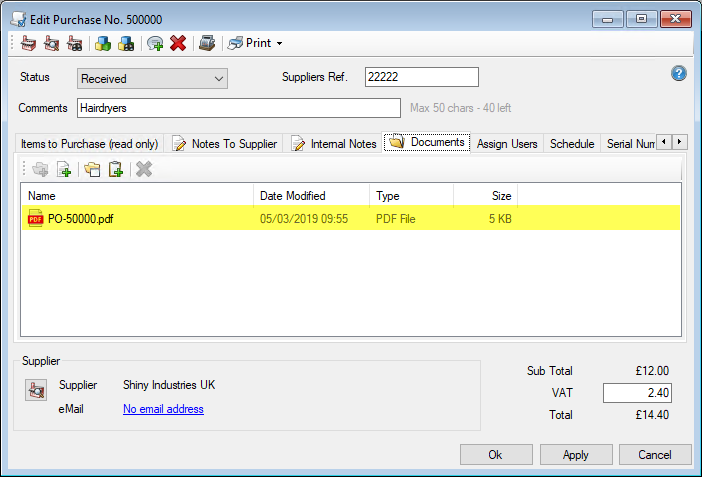Viewport: 702px width, 477px height.
Task: Click the open folder icon in Documents toolbar
Action: [x=92, y=169]
